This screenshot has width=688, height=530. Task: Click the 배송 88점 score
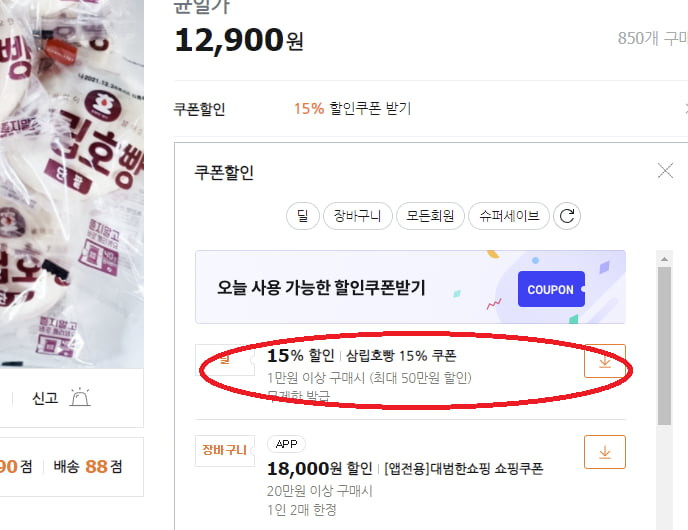pos(88,466)
